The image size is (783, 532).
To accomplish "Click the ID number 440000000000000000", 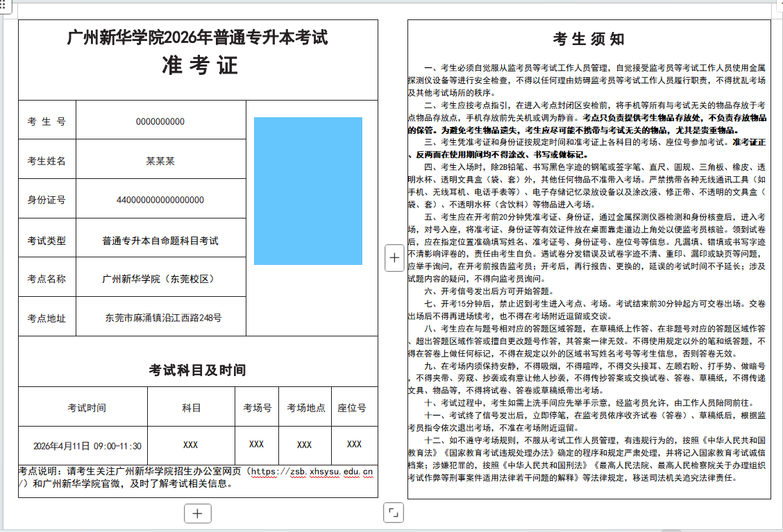I will [160, 200].
